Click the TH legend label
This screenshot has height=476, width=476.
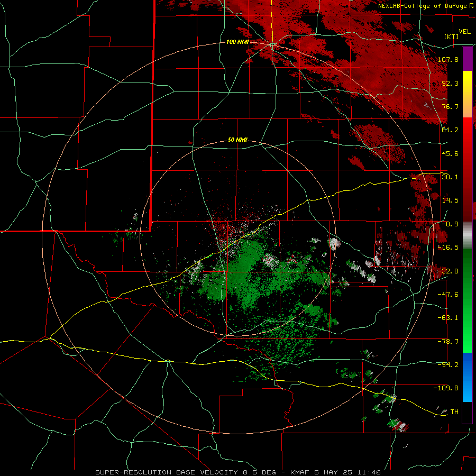point(454,412)
